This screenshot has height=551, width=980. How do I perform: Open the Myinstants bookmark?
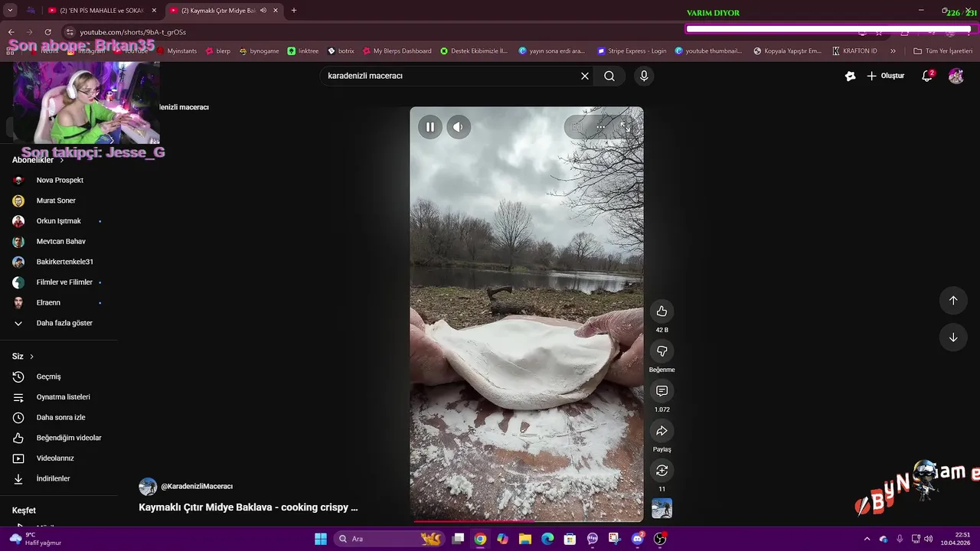(x=176, y=51)
